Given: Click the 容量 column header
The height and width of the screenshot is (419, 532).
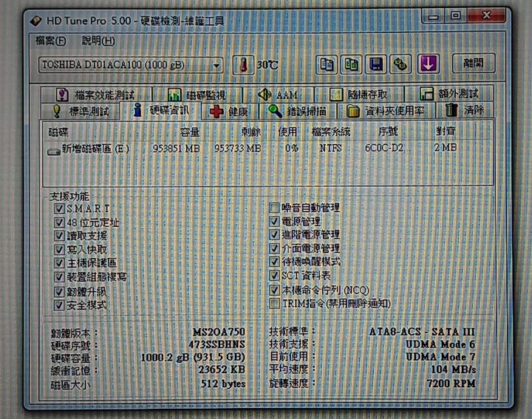Looking at the screenshot, I should (x=190, y=132).
